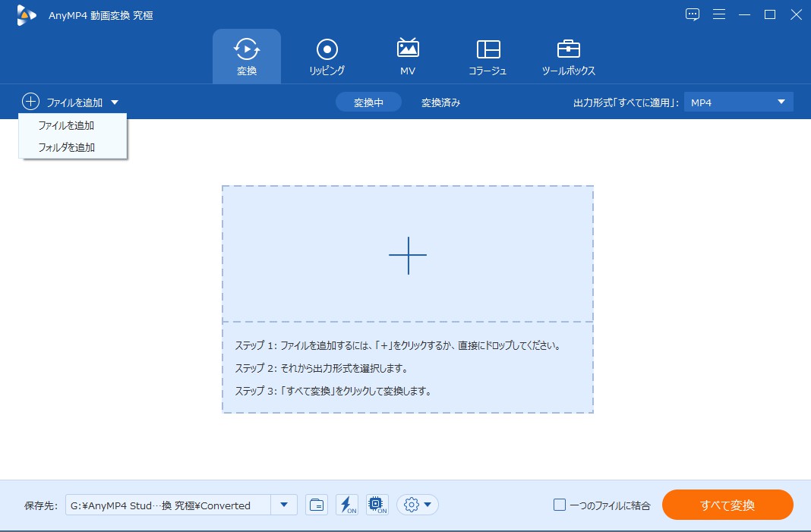The image size is (811, 532).
Task: Check the 一つのファイルに結合 checkbox
Action: click(x=559, y=504)
